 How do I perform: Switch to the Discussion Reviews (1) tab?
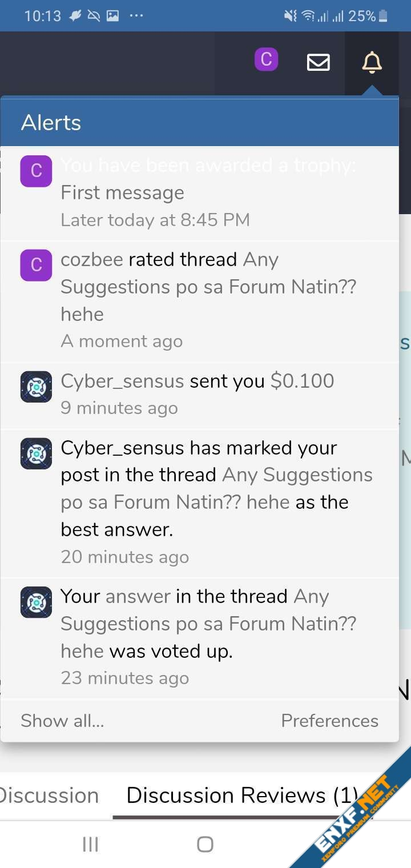pyautogui.click(x=242, y=795)
